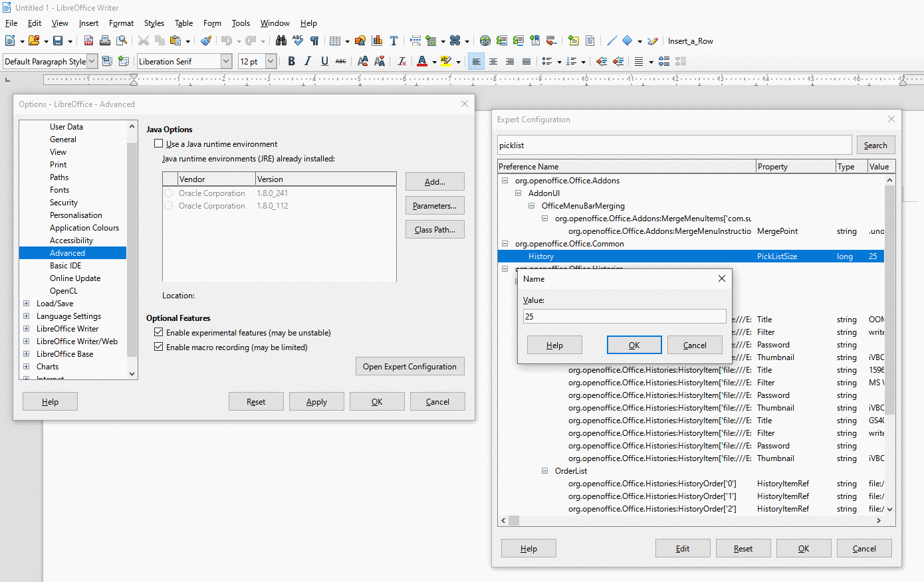Viewport: 924px width, 582px height.
Task: Open the Styles menu
Action: click(154, 23)
